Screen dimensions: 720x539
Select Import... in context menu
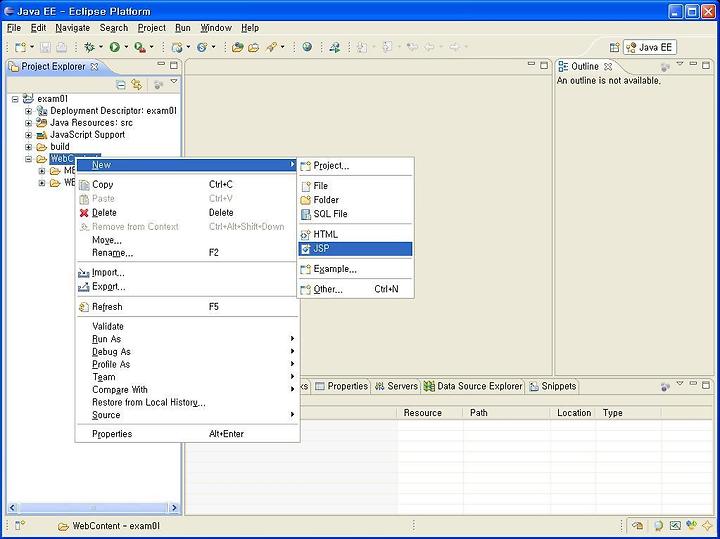pos(187,273)
